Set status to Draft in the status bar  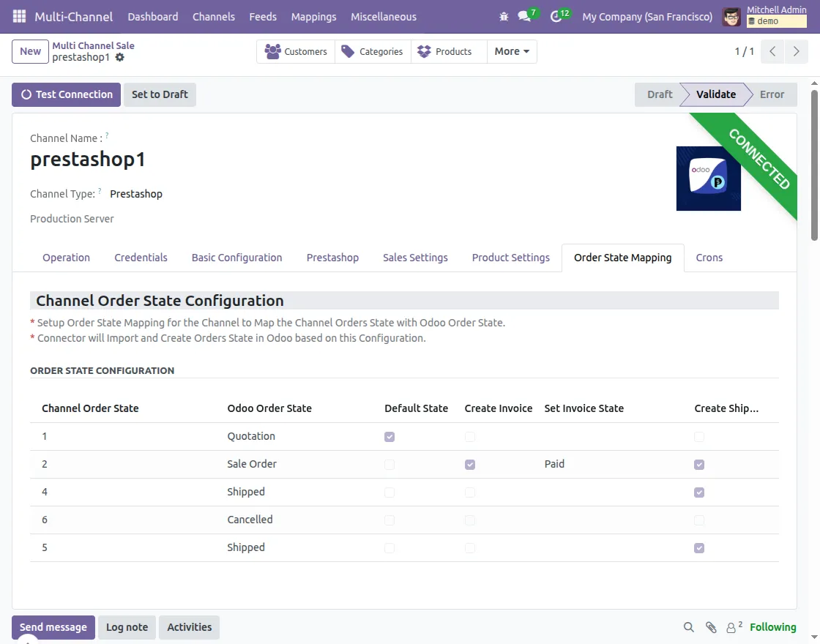(x=658, y=94)
